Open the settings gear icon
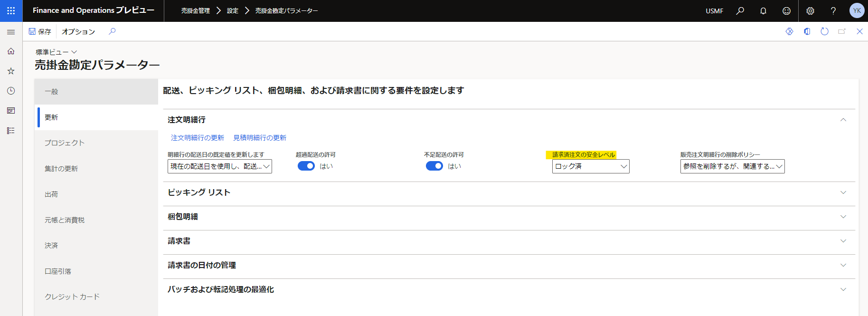 coord(810,11)
